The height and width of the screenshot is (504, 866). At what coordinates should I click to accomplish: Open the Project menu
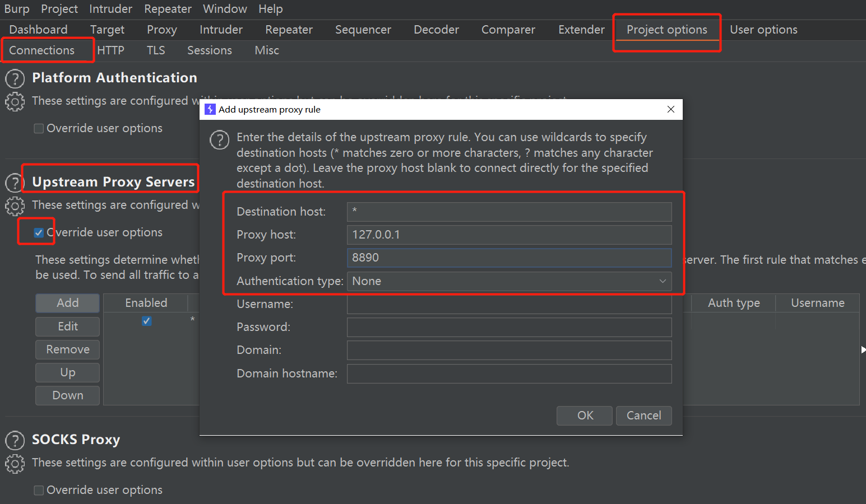tap(59, 9)
